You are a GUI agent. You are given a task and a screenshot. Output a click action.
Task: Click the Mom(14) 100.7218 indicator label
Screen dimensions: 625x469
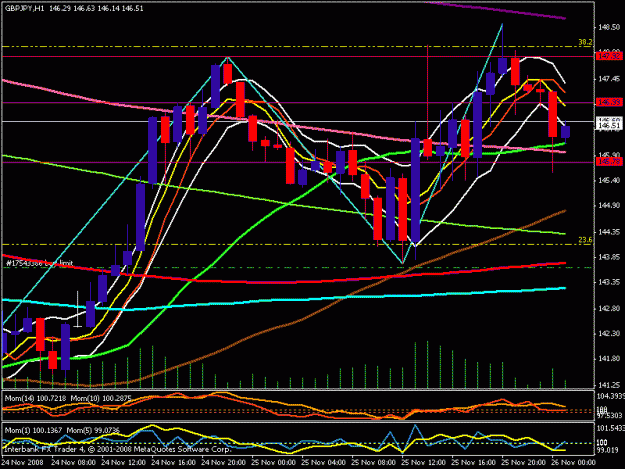[36, 398]
